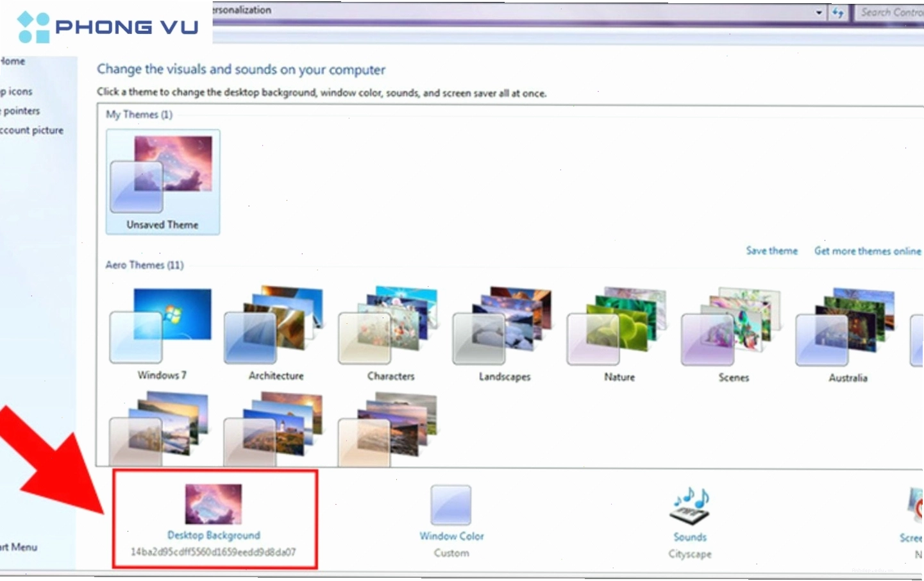Open the Sounds settings icon
The height and width of the screenshot is (581, 924).
coord(689,507)
